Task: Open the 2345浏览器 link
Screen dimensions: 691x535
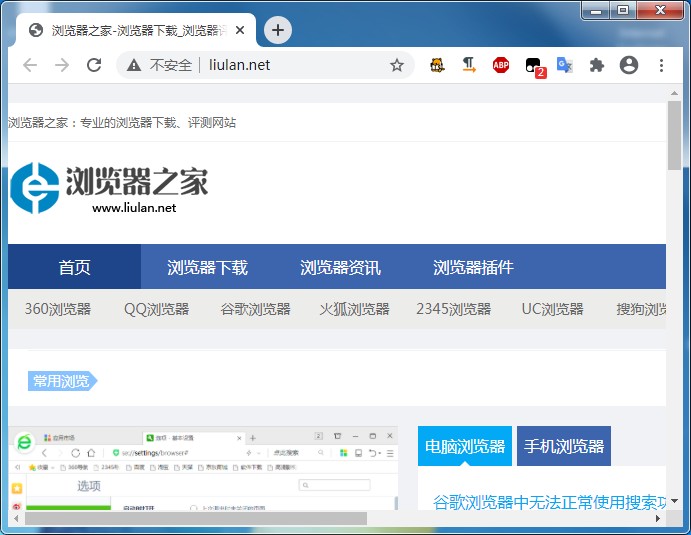Action: (453, 309)
